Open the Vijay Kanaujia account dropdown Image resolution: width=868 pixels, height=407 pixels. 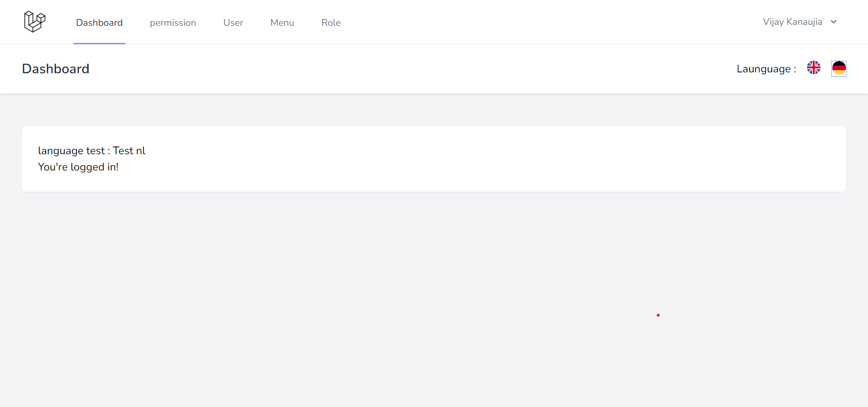pos(792,22)
